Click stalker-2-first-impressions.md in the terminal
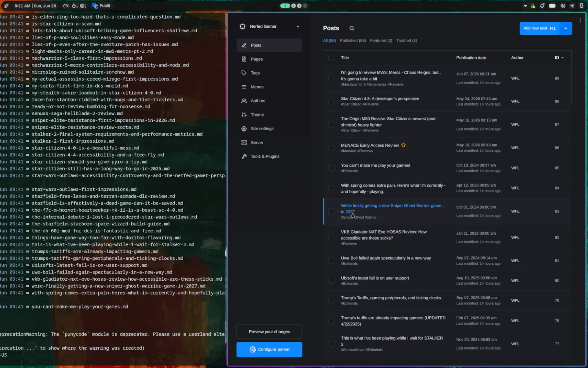 pos(73,141)
